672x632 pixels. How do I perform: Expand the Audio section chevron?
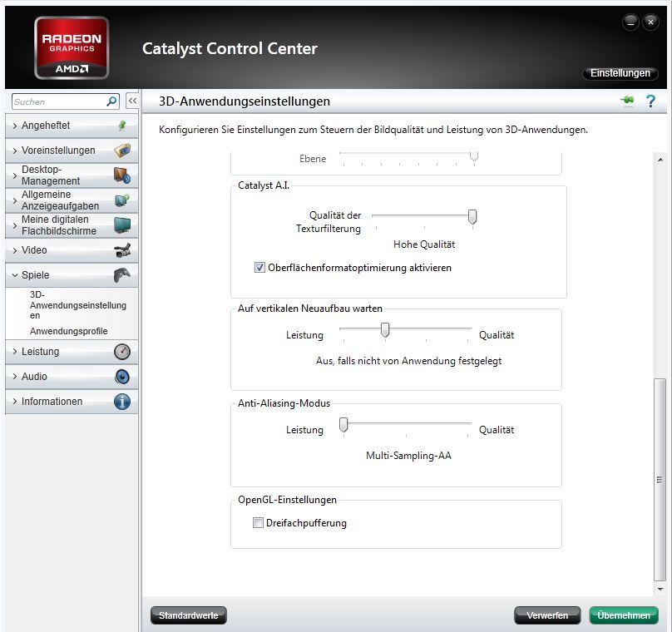point(15,377)
